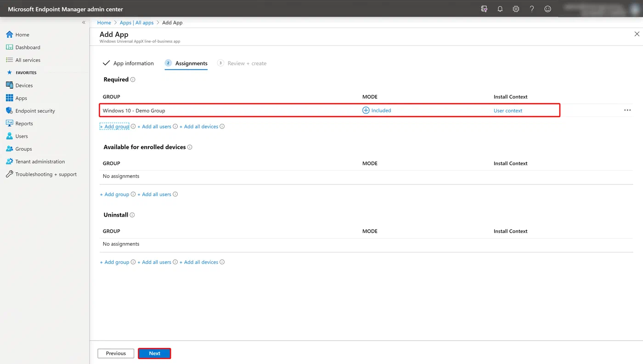Click the Add App breadcrumb text
Screen dimensions: 643x364
coord(172,22)
